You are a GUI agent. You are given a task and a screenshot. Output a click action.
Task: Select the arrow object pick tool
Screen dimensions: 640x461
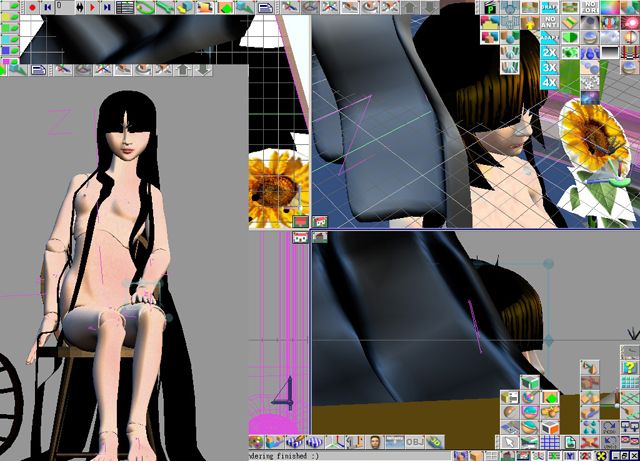510,442
